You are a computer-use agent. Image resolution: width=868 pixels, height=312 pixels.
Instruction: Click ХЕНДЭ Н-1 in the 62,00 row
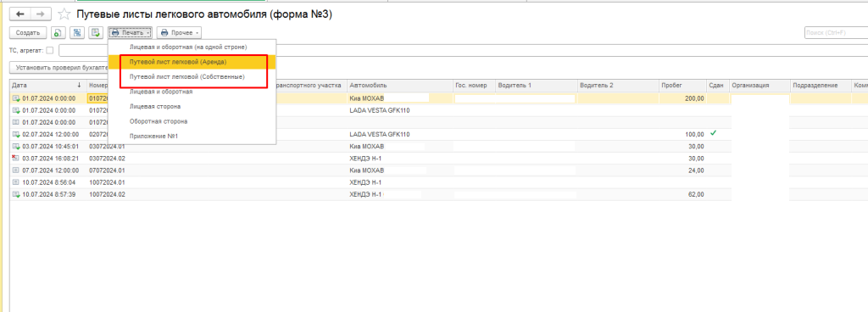coord(366,194)
